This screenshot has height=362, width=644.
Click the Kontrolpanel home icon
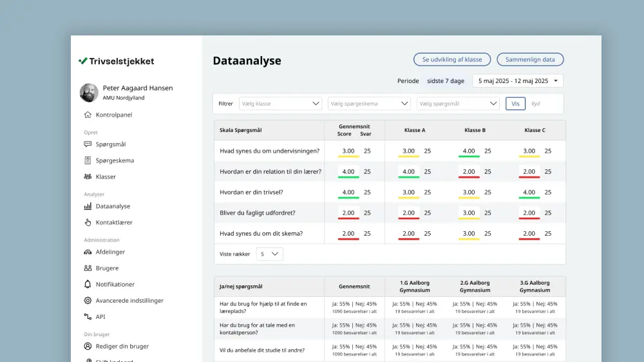(88, 115)
